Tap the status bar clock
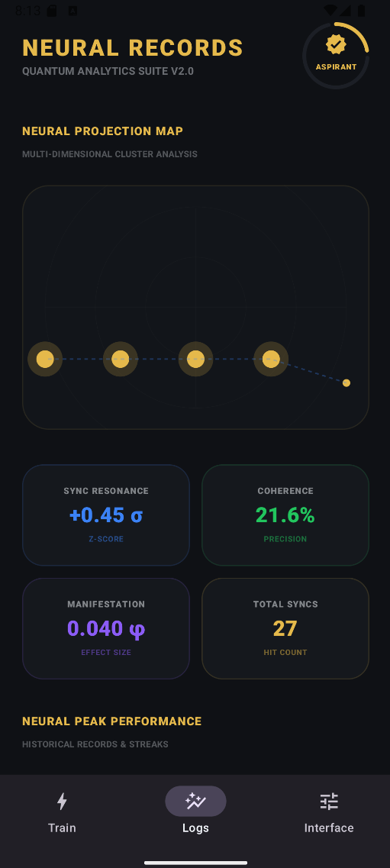Viewport: 390px width, 868px height. pyautogui.click(x=27, y=11)
